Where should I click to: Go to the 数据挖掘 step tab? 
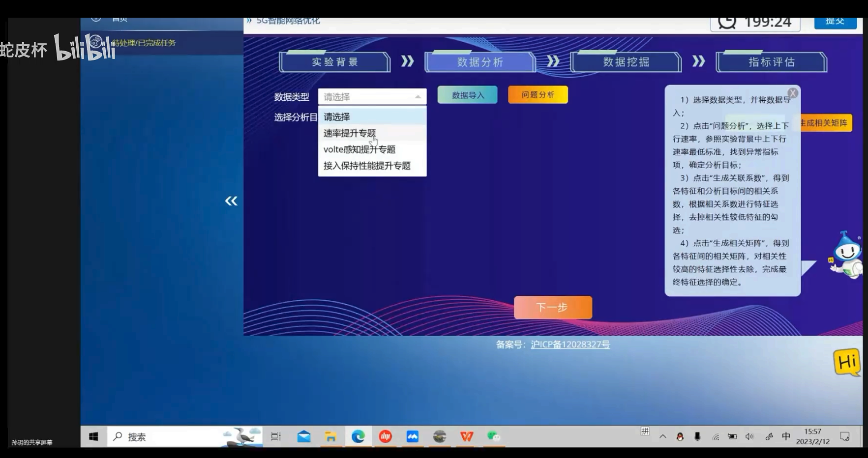point(626,62)
